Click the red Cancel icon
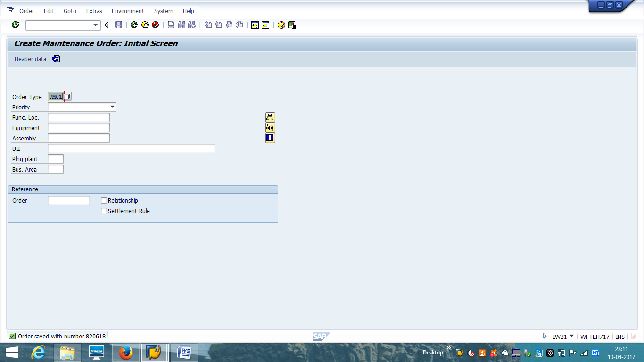This screenshot has height=362, width=644. (155, 25)
